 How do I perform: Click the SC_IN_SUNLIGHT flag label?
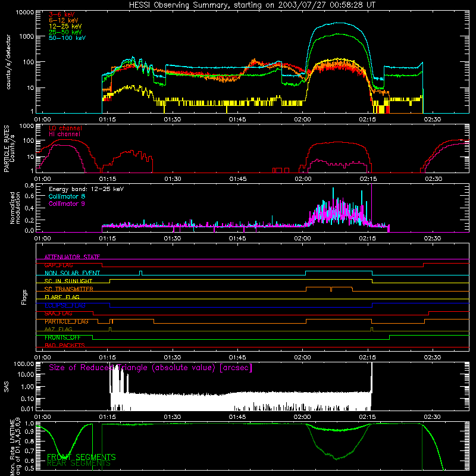click(x=68, y=281)
